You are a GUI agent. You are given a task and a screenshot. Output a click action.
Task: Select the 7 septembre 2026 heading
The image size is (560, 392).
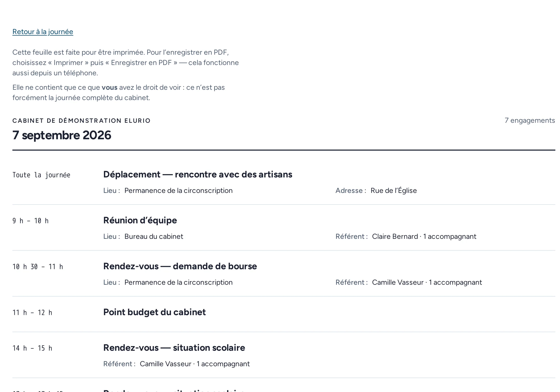click(x=62, y=135)
